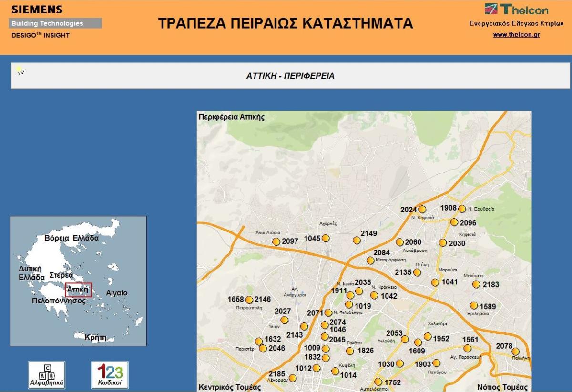The height and width of the screenshot is (392, 572).
Task: Click branch marker 2053 near Φιλοθέη
Action: pos(405,339)
